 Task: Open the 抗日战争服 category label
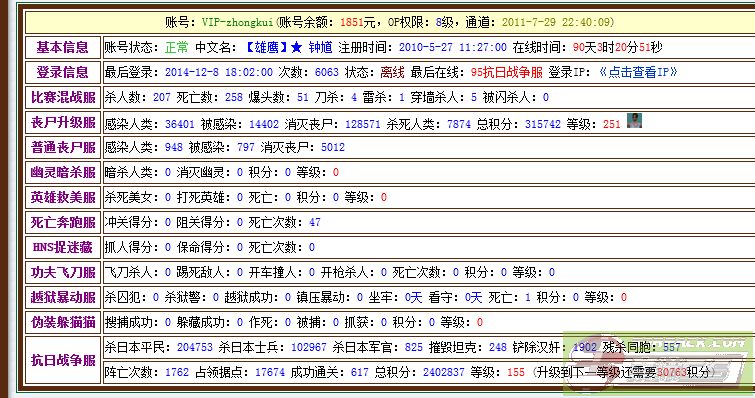click(63, 360)
